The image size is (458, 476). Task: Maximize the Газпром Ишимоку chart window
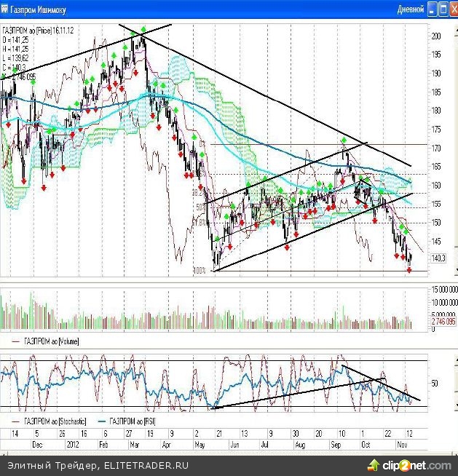[x=443, y=9]
